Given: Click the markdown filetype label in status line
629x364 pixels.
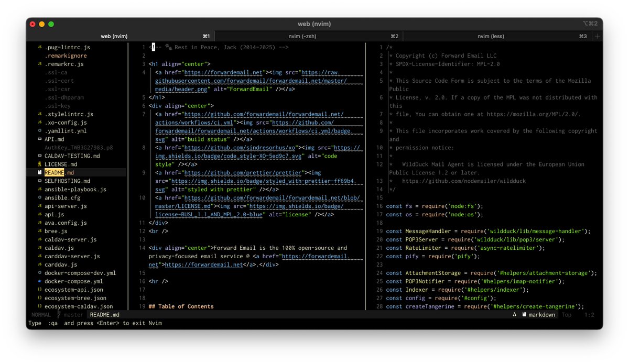Looking at the screenshot, I should [542, 315].
